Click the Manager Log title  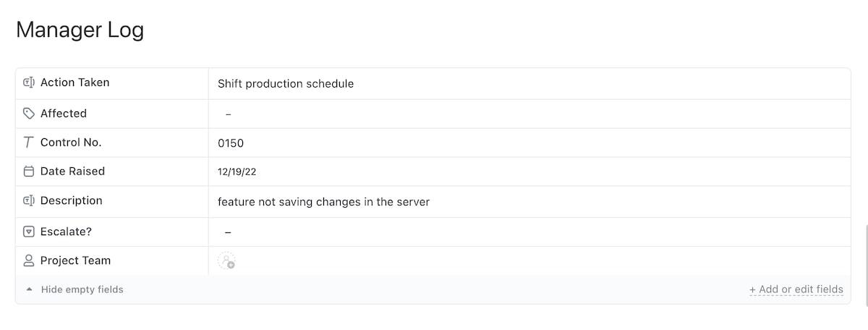tap(80, 30)
